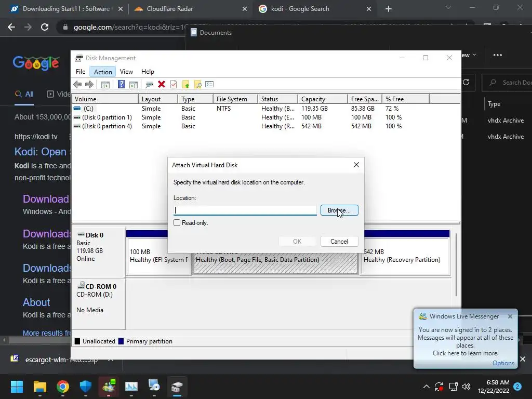
Task: Click the Free Space column header
Action: 365,99
